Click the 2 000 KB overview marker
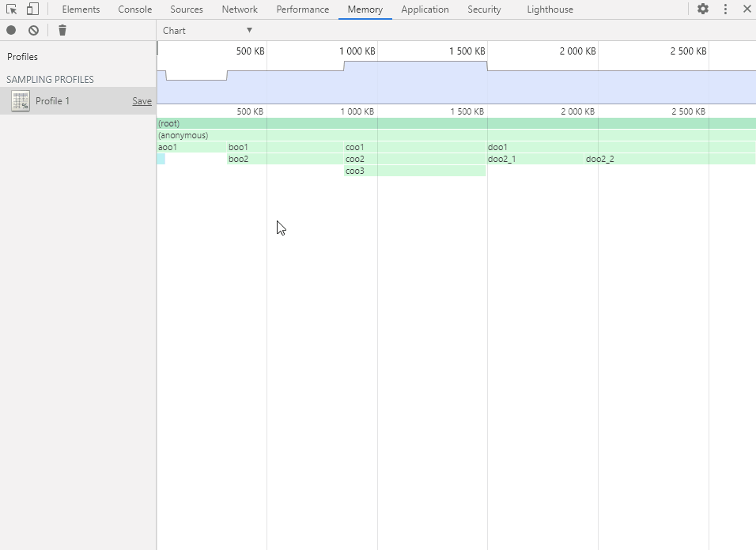 577,51
